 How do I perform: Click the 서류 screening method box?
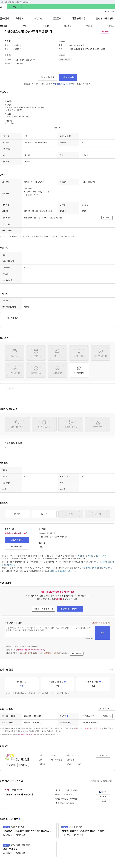pyautogui.click(x=17, y=514)
